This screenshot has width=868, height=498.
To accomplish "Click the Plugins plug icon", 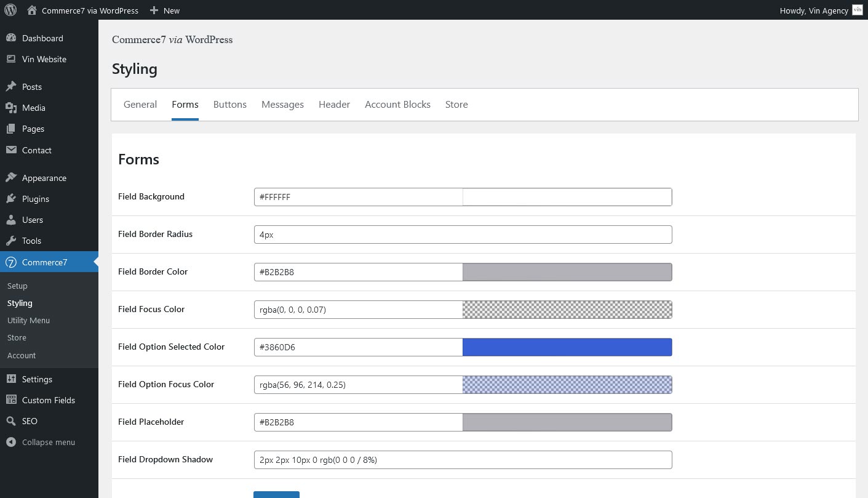I will (x=11, y=199).
